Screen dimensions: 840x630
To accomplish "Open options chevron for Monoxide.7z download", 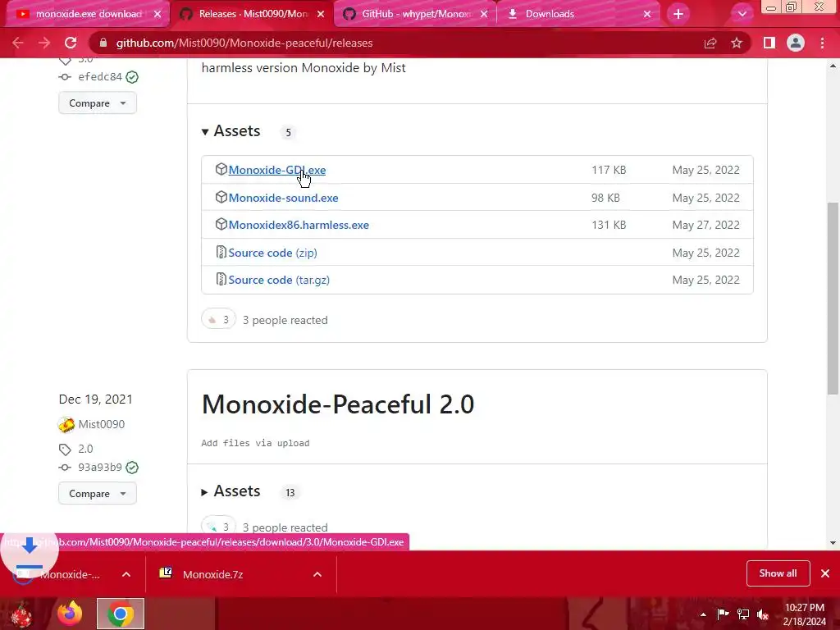I will tap(317, 574).
